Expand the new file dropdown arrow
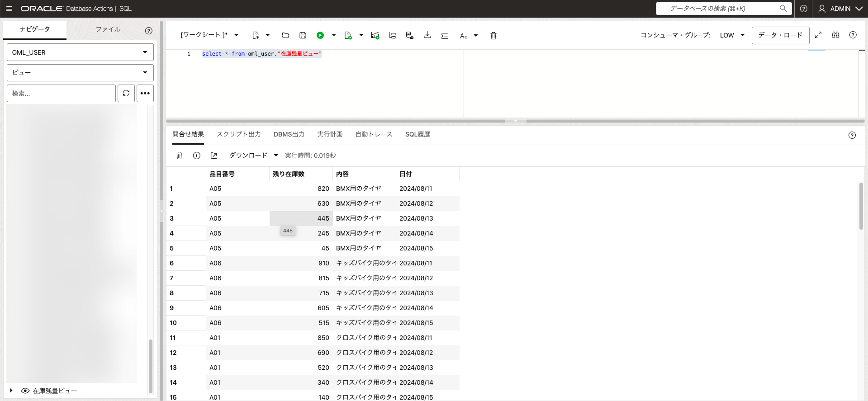This screenshot has width=868, height=401. click(268, 35)
